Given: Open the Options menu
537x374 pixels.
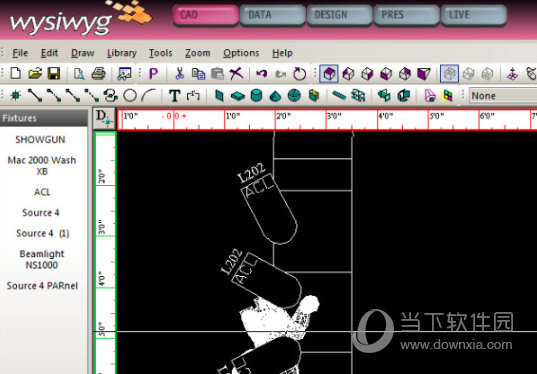Looking at the screenshot, I should click(x=241, y=53).
